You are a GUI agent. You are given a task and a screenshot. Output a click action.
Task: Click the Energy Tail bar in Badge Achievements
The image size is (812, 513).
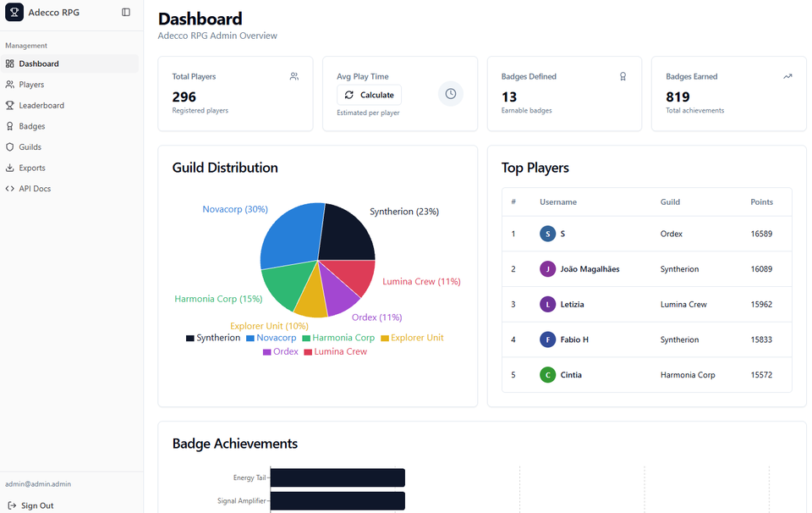[x=337, y=477]
